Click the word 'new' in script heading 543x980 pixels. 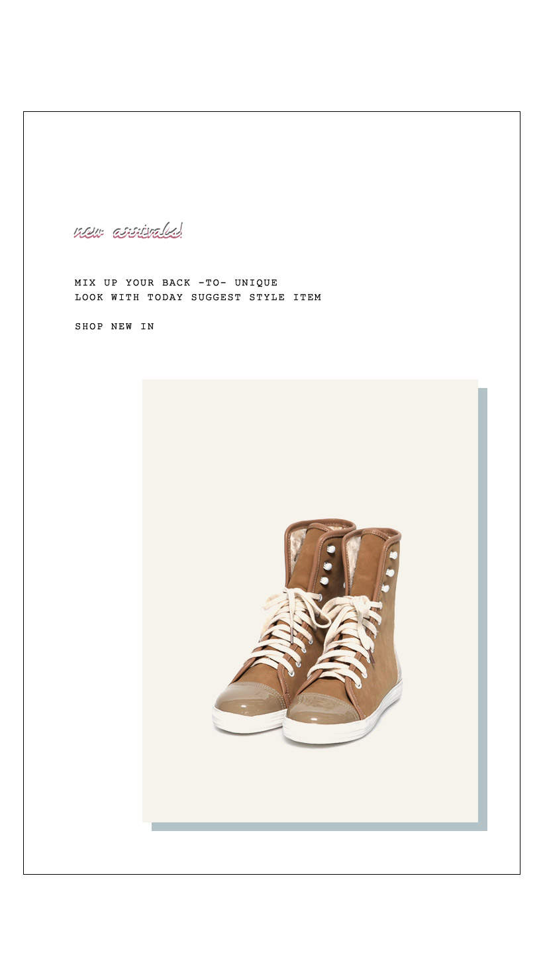tap(88, 233)
